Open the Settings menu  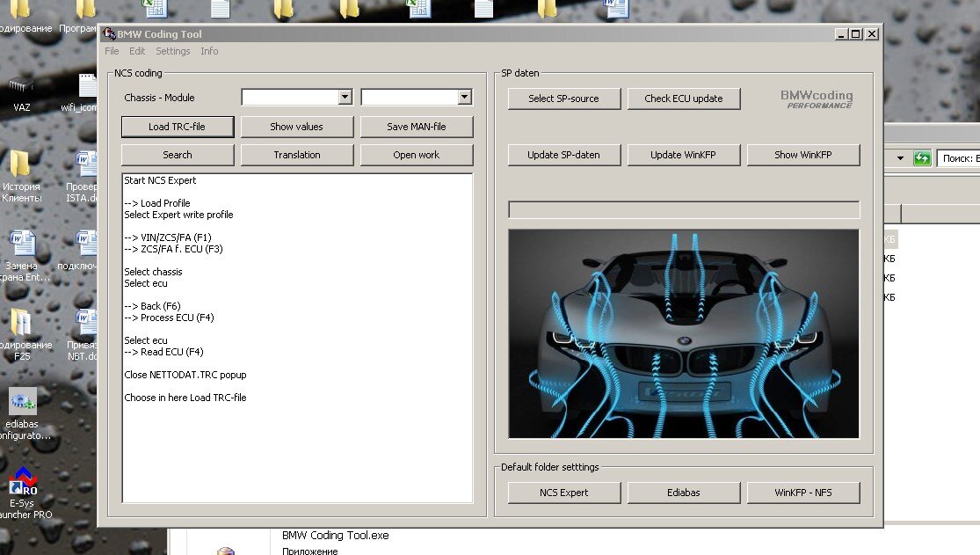click(172, 51)
